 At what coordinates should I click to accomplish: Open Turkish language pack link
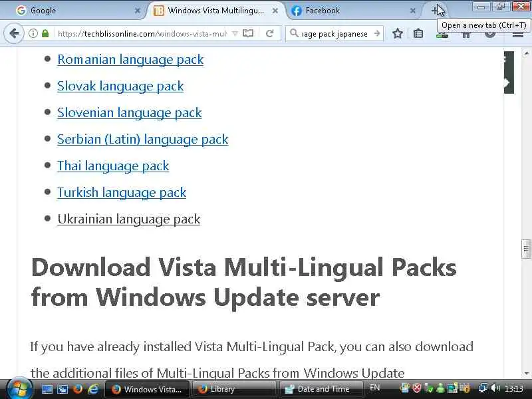(x=122, y=192)
